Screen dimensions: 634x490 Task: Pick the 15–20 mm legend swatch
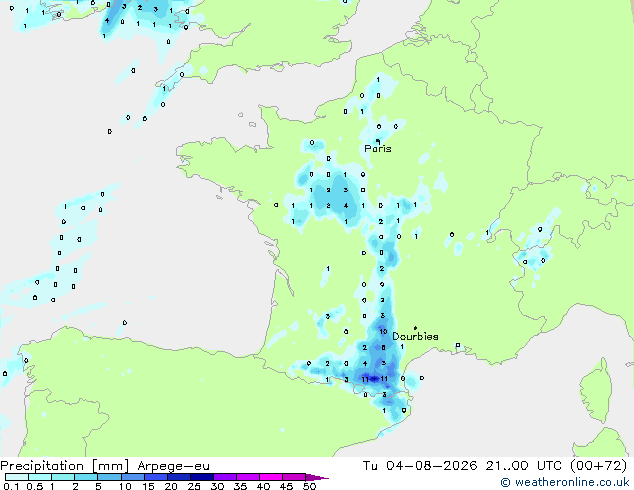pos(156,477)
